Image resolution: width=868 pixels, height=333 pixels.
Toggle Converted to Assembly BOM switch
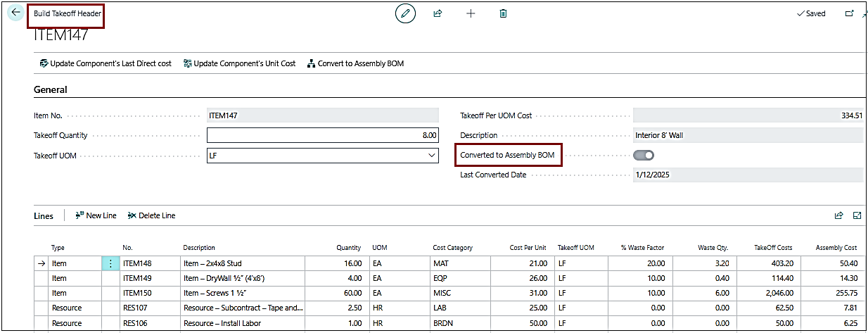(644, 155)
